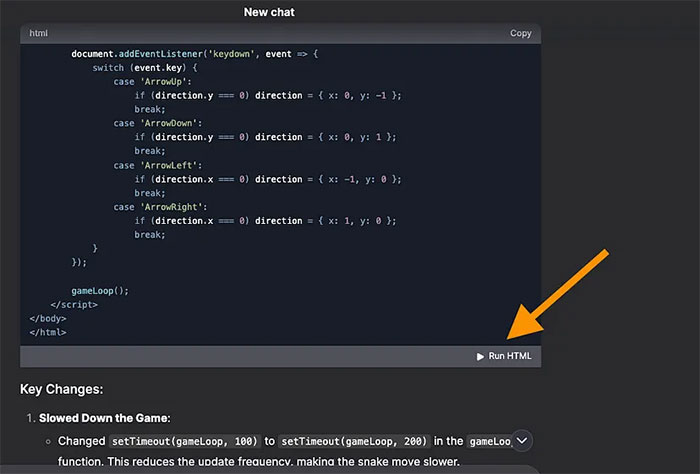Click the closing </body> tag
Viewport: 700px width, 474px height.
(x=48, y=318)
